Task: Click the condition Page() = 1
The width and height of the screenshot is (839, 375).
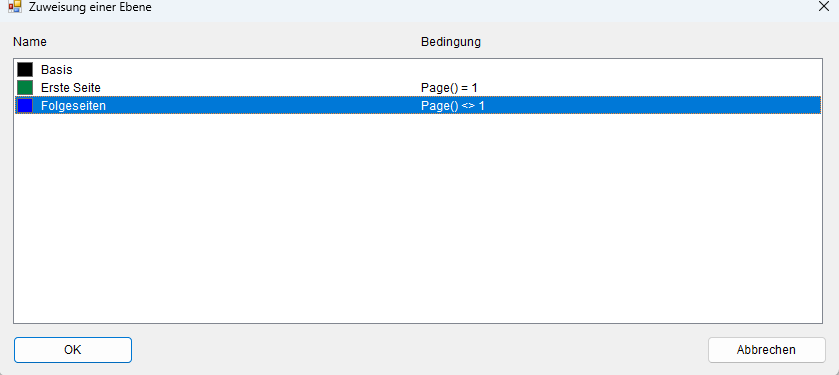Action: click(449, 87)
